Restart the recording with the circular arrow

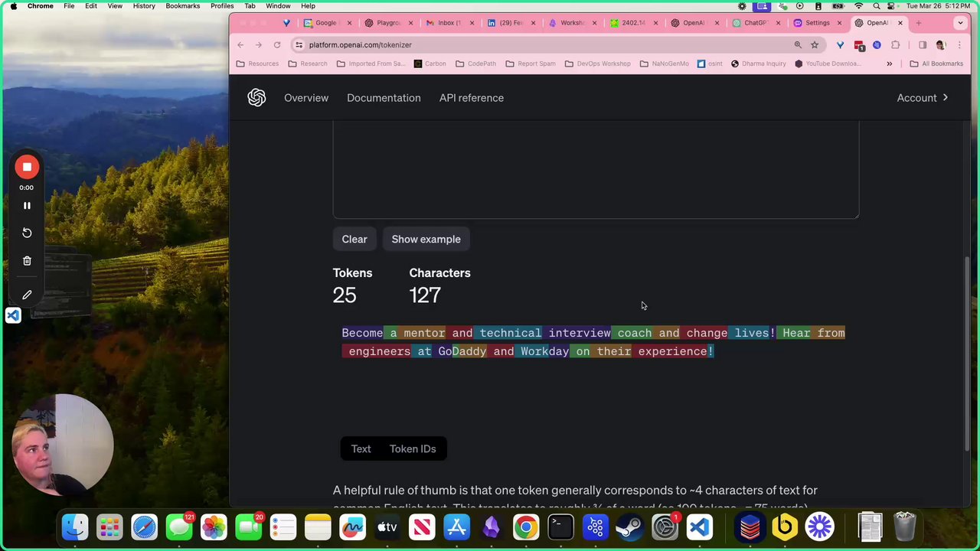point(27,233)
